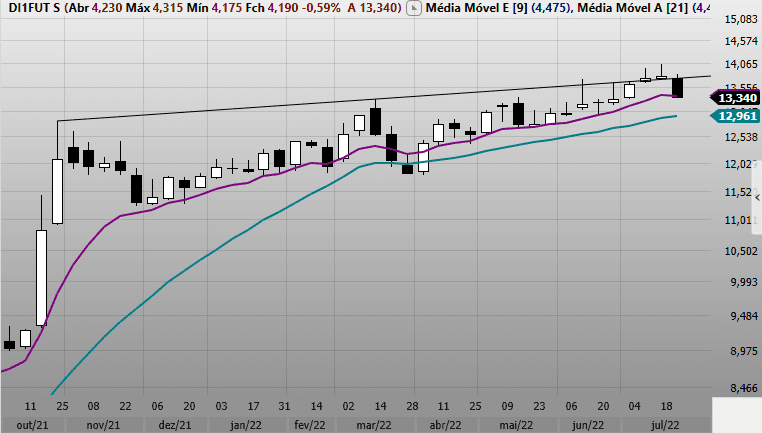
Task: Click the mar/22 month label on time axis
Action: pyautogui.click(x=374, y=425)
